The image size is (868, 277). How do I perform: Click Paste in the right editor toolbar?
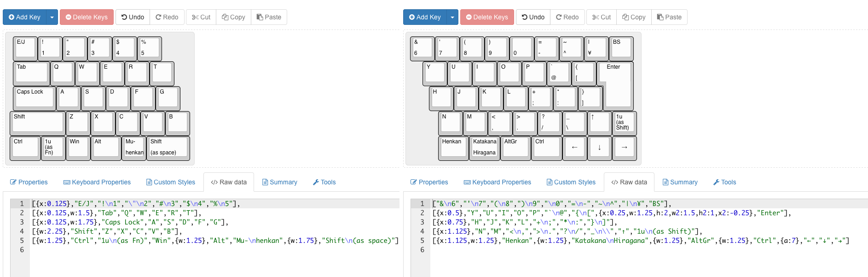tap(669, 17)
